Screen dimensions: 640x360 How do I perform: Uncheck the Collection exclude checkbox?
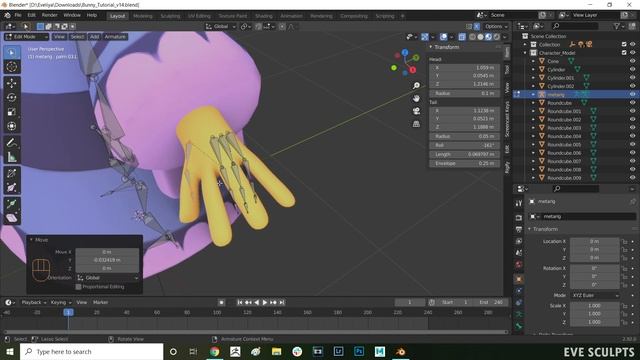(x=624, y=44)
